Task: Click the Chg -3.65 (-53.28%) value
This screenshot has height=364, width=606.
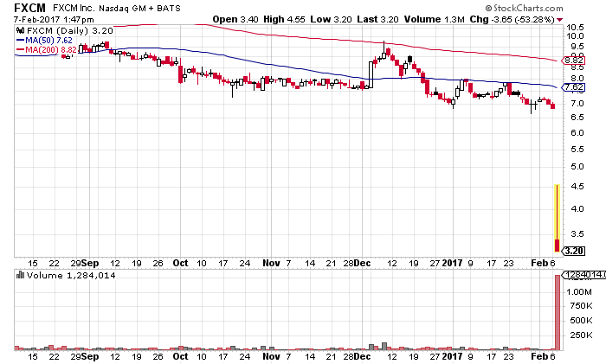Action: click(513, 19)
